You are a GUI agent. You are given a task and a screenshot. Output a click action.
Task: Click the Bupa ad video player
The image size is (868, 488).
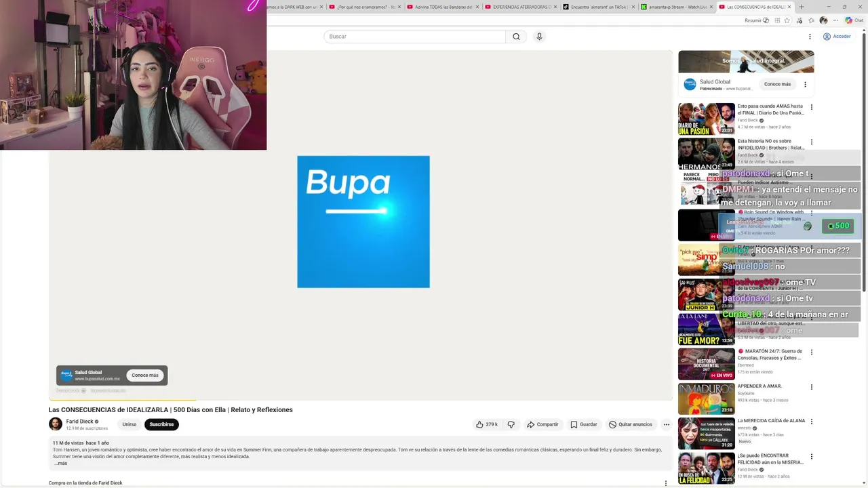pyautogui.click(x=361, y=225)
